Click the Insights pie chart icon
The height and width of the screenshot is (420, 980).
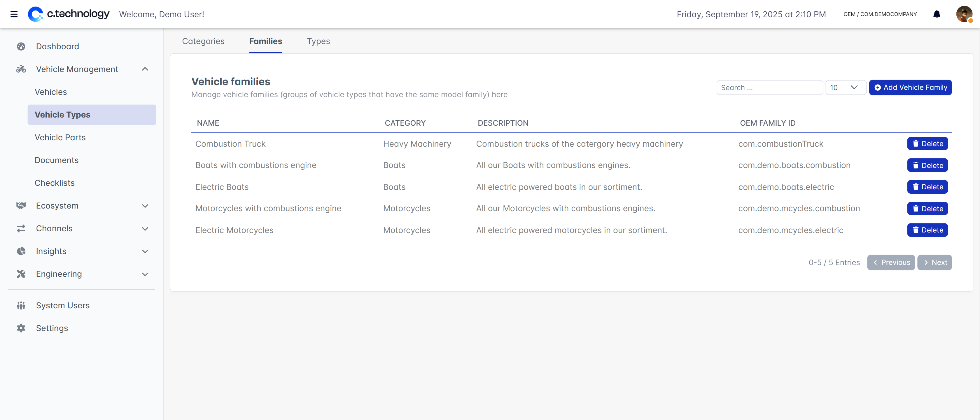[21, 251]
